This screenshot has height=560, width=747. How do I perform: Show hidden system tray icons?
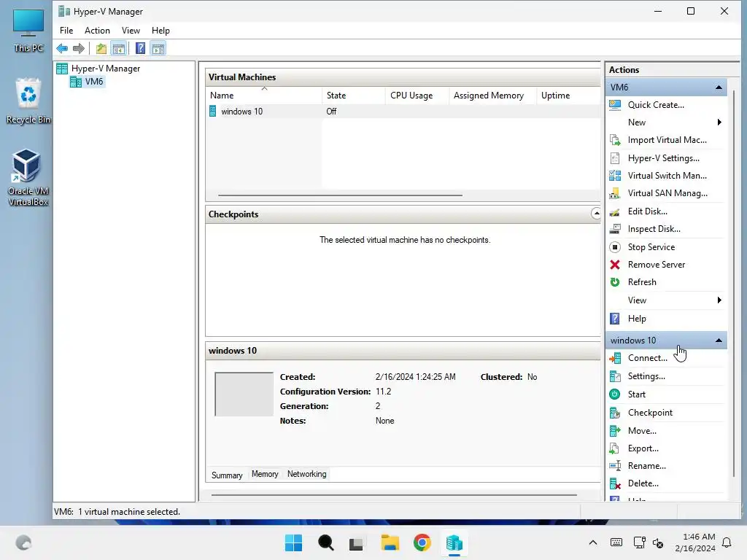coord(592,542)
